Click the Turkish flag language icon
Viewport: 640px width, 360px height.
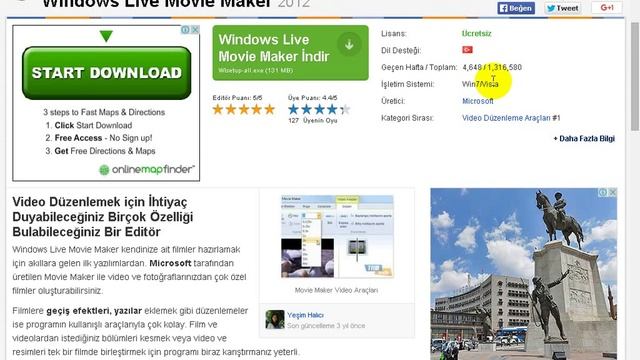(x=467, y=50)
